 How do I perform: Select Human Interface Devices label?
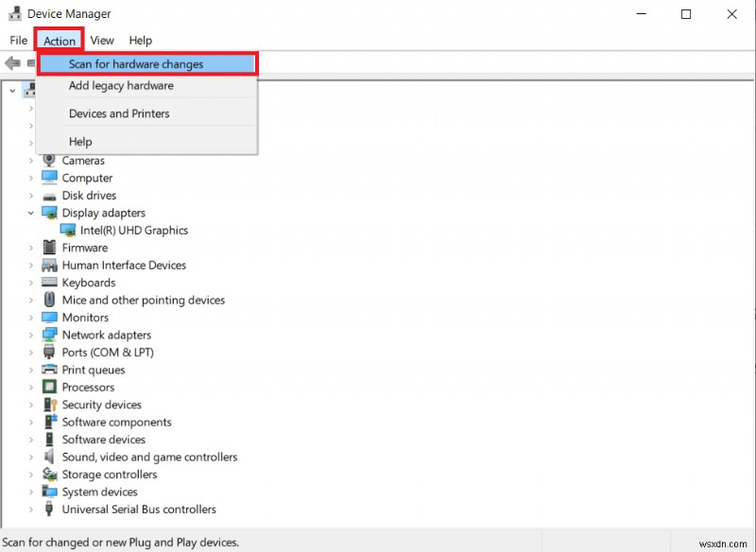point(124,266)
